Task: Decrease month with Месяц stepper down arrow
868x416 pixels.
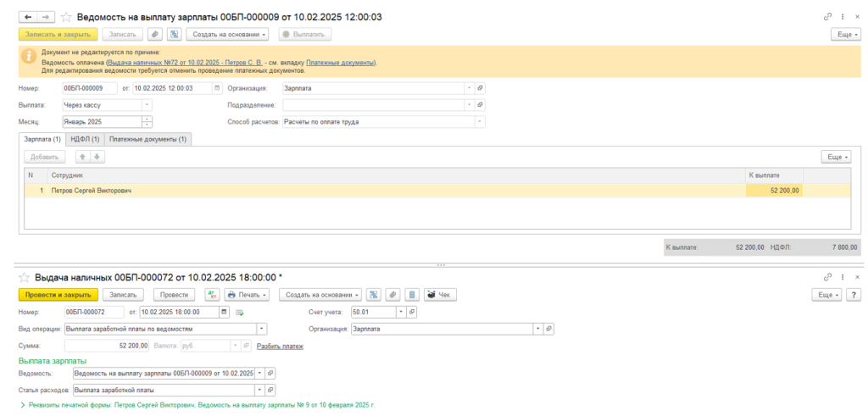Action: (147, 125)
